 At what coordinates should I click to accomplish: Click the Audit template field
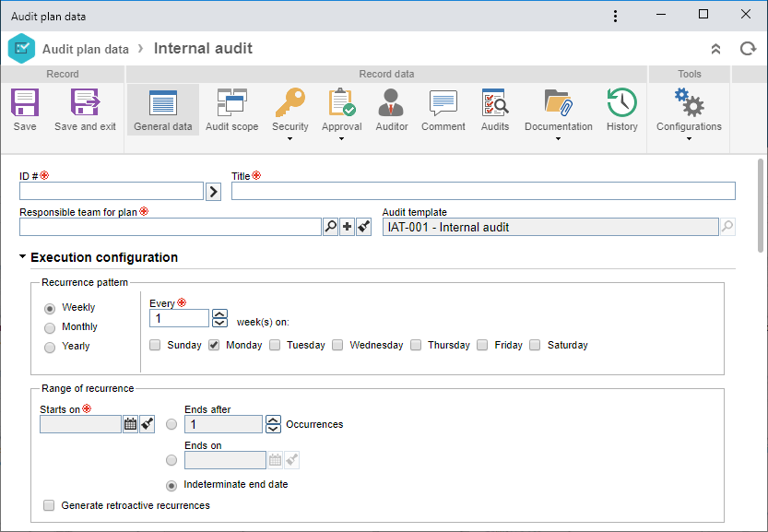click(550, 227)
